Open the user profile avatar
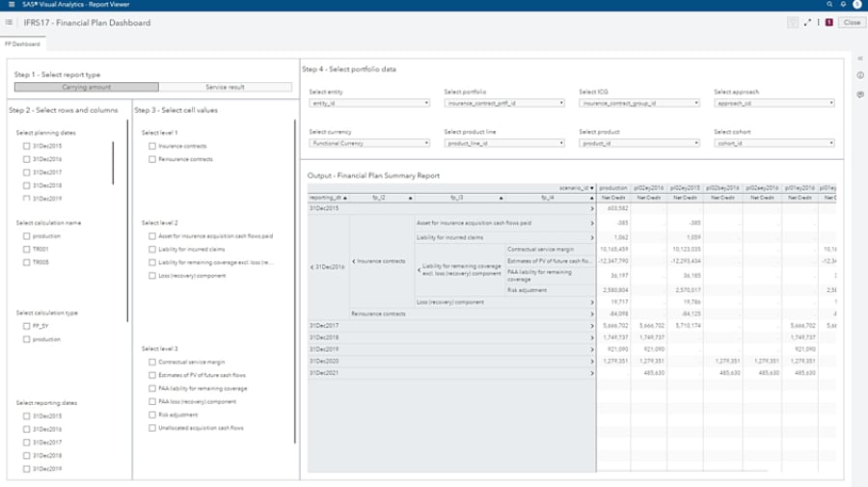The width and height of the screenshot is (868, 487). [x=857, y=5]
